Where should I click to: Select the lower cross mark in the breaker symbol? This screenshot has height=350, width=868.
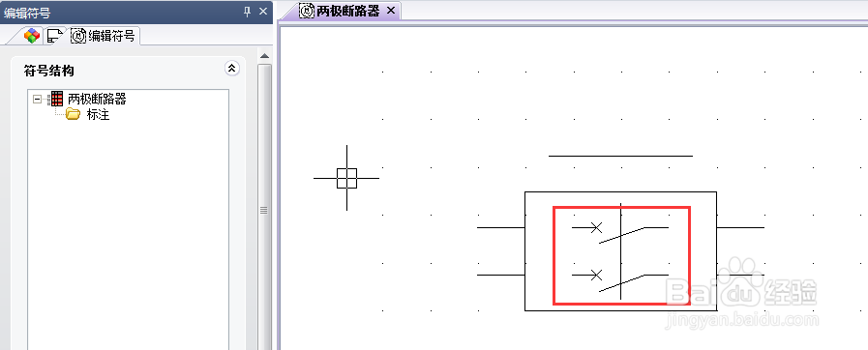[x=596, y=275]
